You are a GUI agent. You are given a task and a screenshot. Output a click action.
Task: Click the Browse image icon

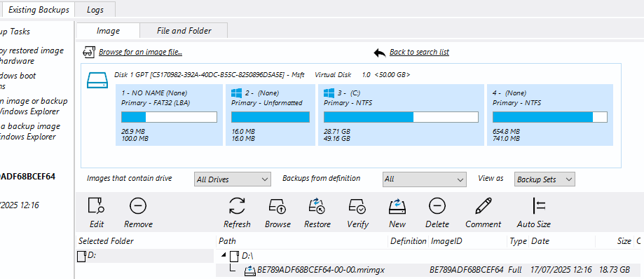click(278, 206)
